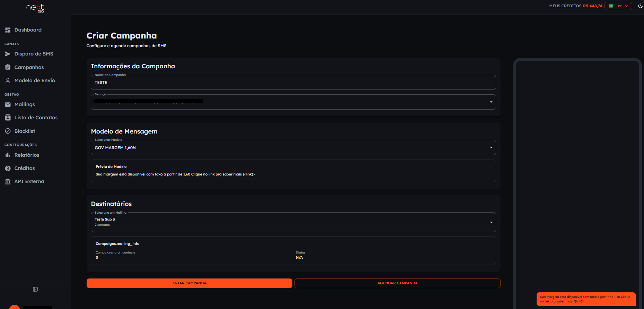Screen dimensions: 644x309
Task: Click the Mailings envelope icon
Action: click(8, 104)
